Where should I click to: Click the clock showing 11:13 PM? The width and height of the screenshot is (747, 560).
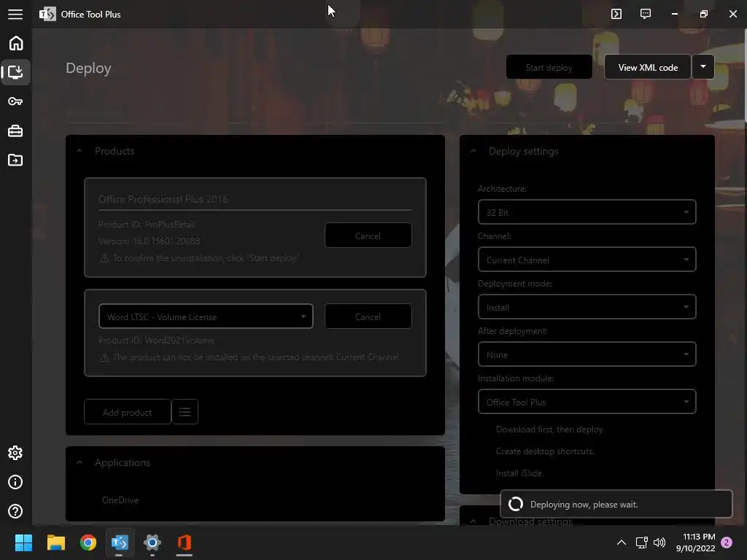click(699, 537)
